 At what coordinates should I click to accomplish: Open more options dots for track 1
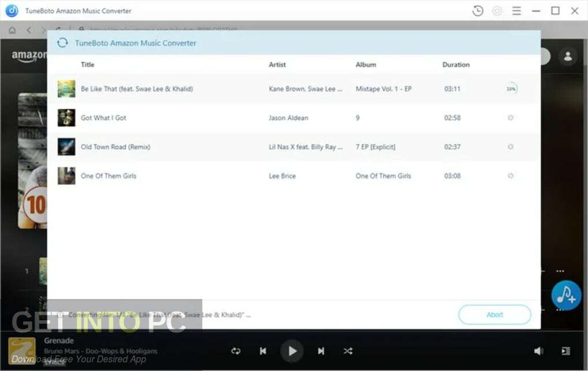click(x=560, y=271)
